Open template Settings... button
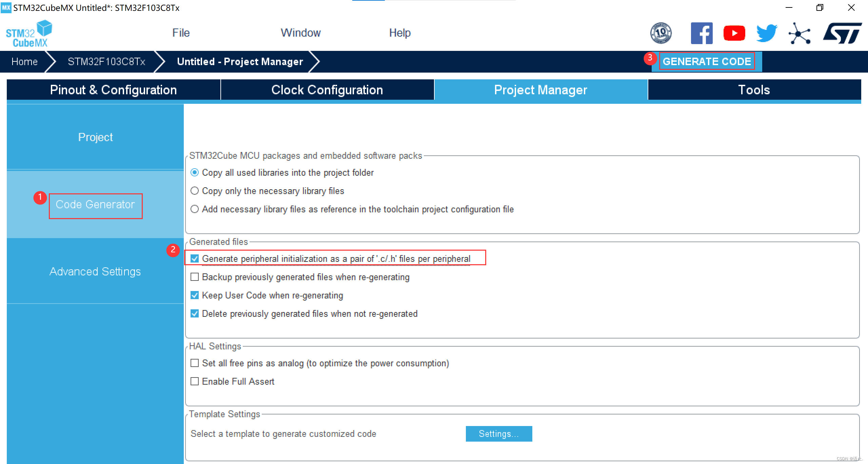Viewport: 868px width, 464px height. tap(498, 434)
